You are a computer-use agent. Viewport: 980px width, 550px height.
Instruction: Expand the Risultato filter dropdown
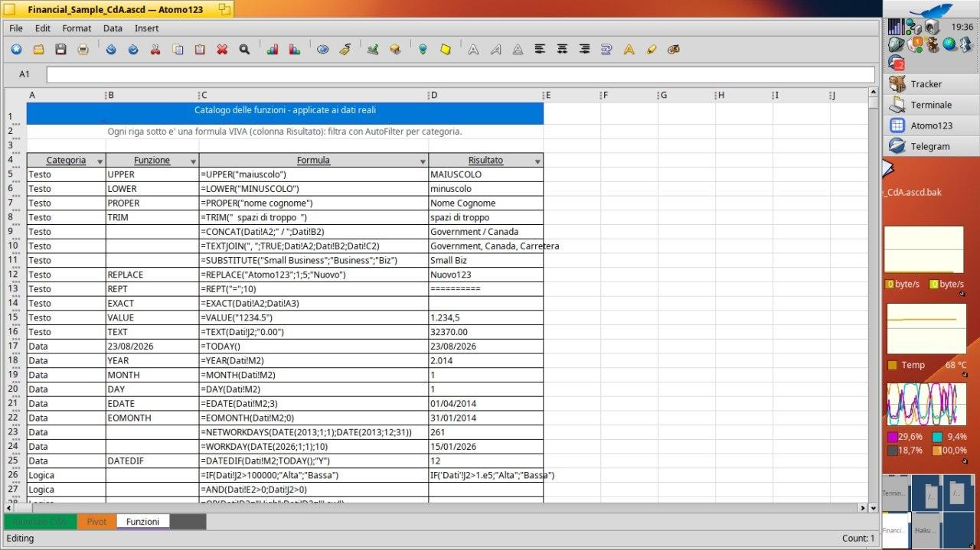[537, 161]
